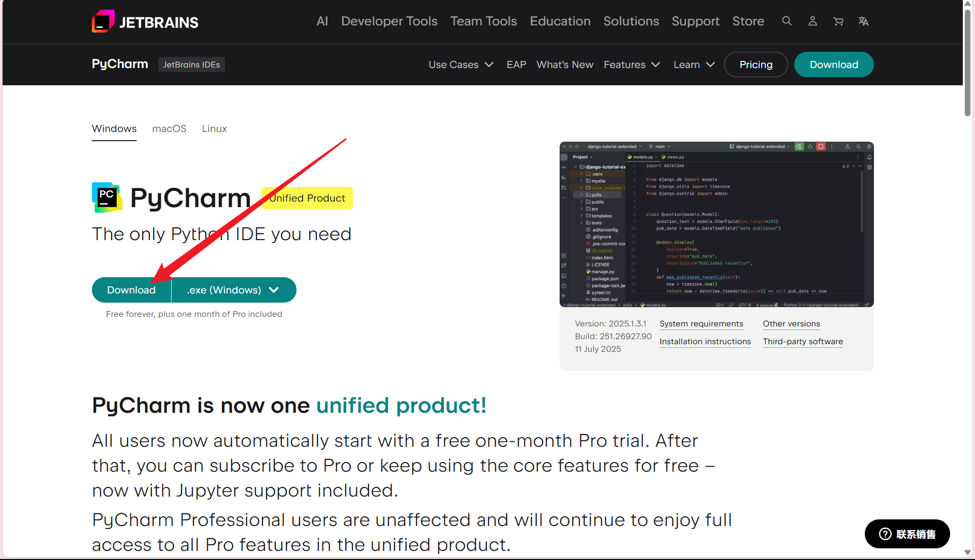Click the 联系销售 contact sales button
This screenshot has height=560, width=975.
[907, 534]
